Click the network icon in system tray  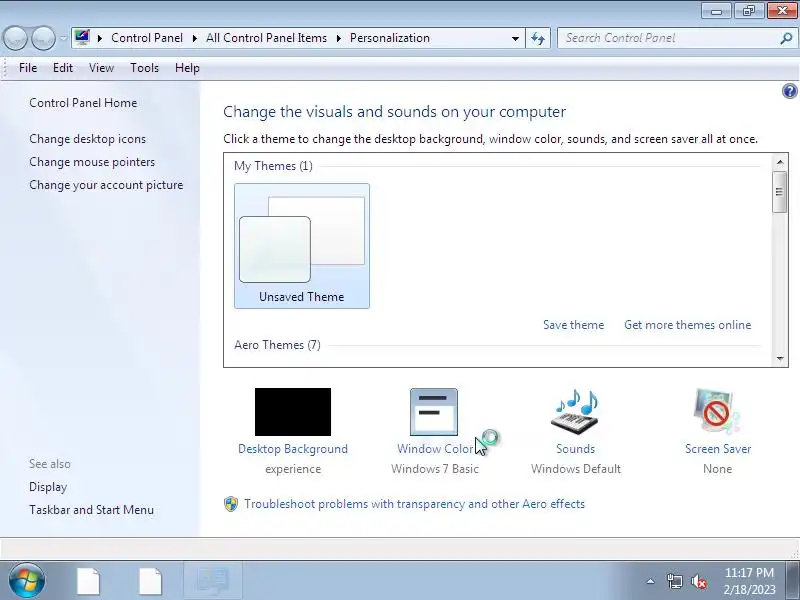[674, 581]
